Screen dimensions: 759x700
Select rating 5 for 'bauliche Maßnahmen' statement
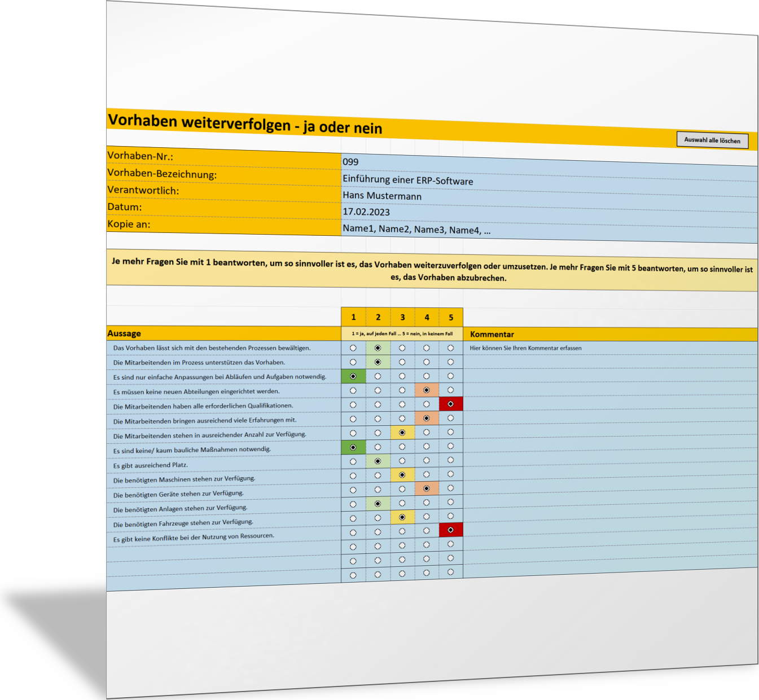pyautogui.click(x=450, y=446)
